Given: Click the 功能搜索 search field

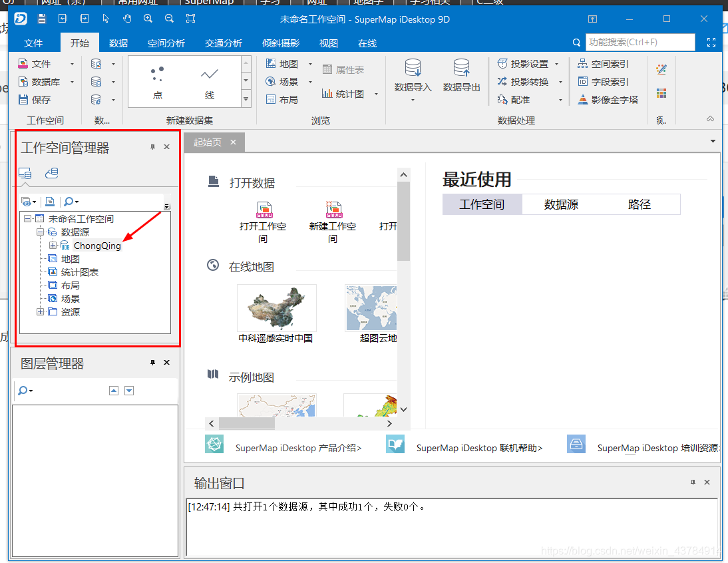Looking at the screenshot, I should click(x=640, y=42).
